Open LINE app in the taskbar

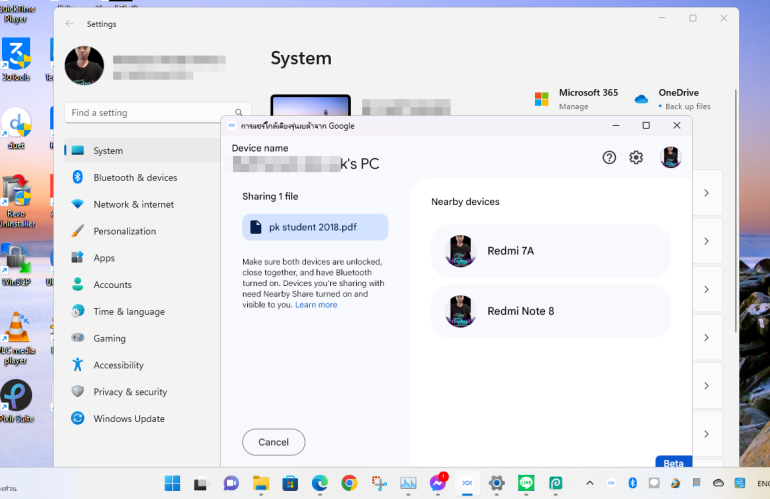[526, 483]
